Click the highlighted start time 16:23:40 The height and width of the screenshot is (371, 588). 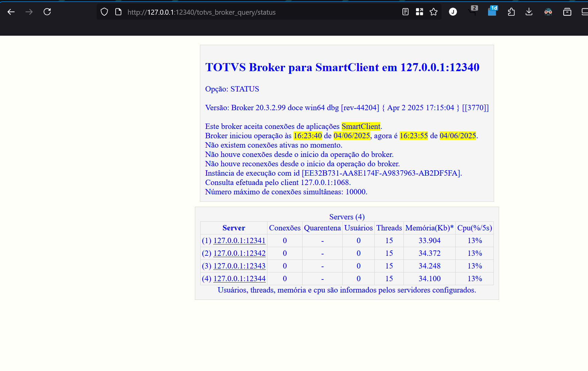pos(308,136)
